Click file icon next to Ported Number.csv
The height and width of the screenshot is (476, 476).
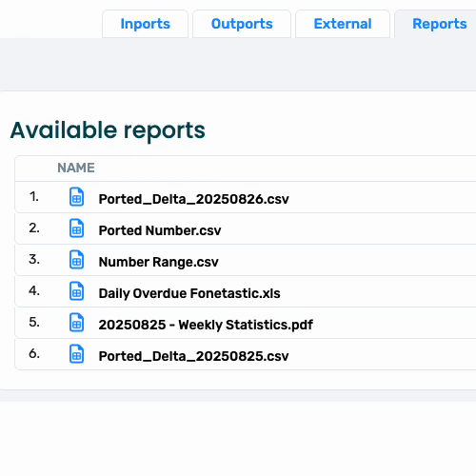pos(76,228)
